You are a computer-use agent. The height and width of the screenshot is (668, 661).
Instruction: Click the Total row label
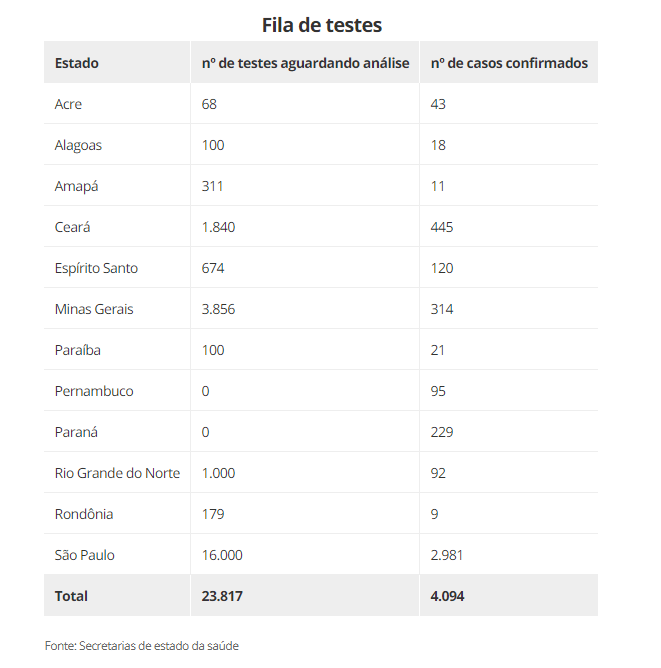click(72, 596)
